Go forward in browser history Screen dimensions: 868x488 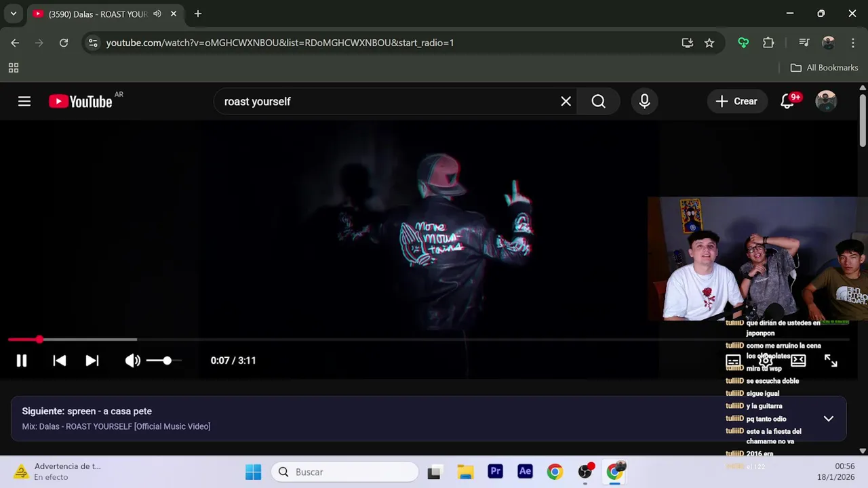coord(39,43)
